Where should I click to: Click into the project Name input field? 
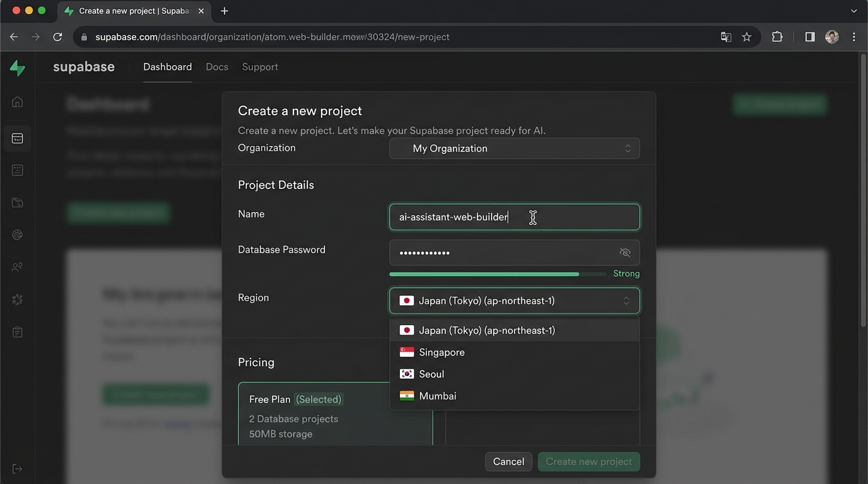click(514, 217)
